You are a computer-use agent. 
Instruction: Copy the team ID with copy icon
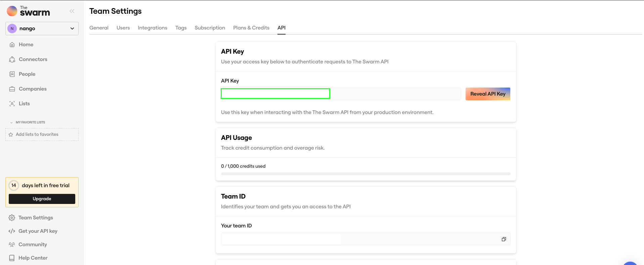tap(504, 239)
